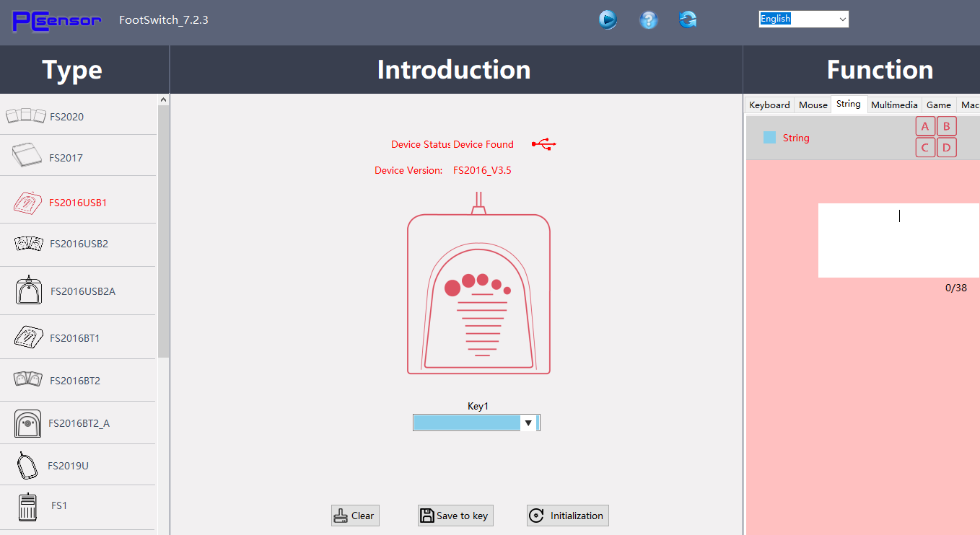The image size is (980, 535).
Task: Switch to the Mouse tab
Action: (813, 105)
